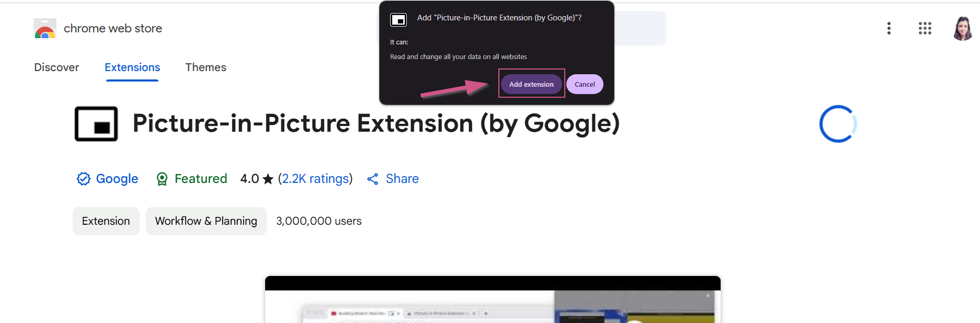Click the Extension category chip
Screen dimensions: 980x323
point(106,221)
